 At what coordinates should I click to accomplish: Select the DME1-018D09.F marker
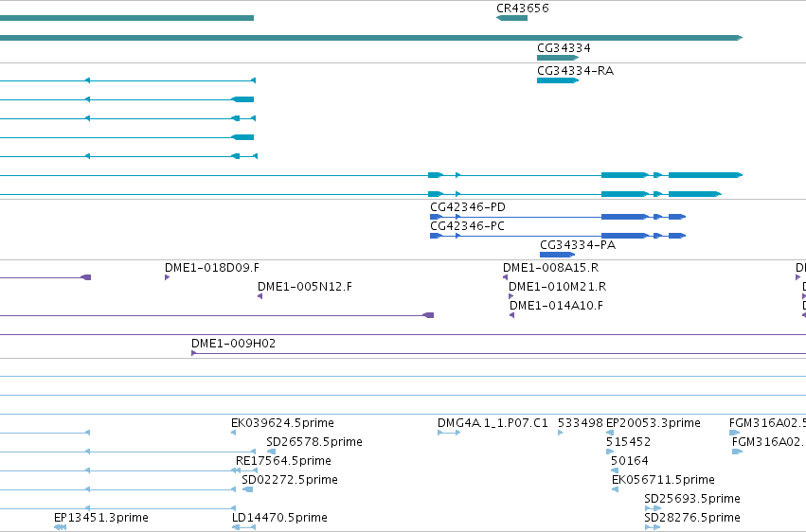[x=167, y=277]
